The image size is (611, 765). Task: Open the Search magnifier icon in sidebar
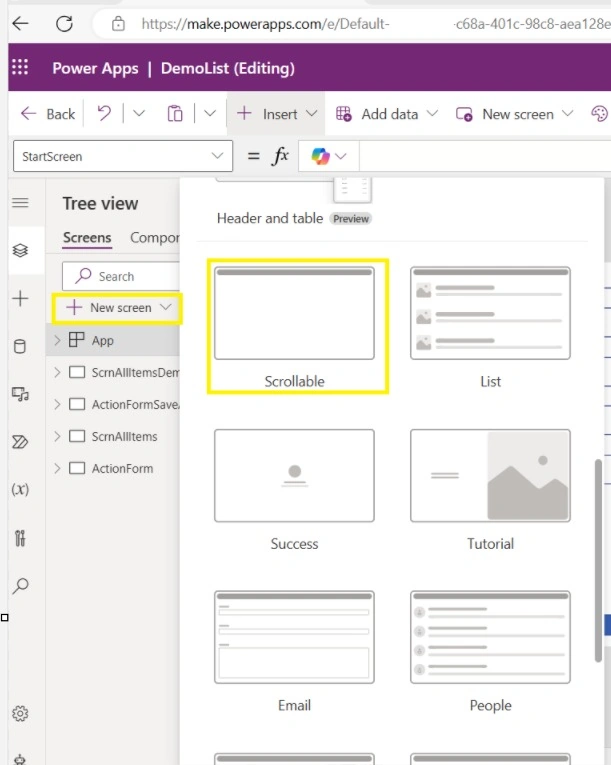click(x=20, y=585)
